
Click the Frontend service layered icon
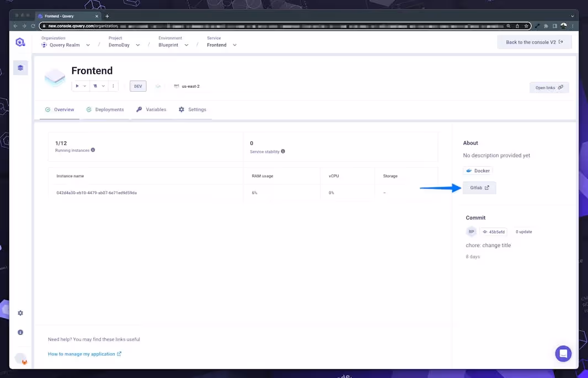click(55, 78)
